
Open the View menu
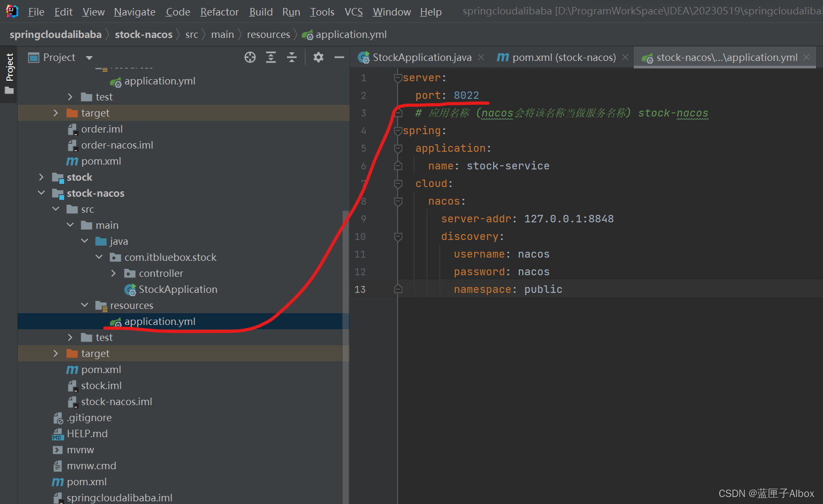[94, 12]
